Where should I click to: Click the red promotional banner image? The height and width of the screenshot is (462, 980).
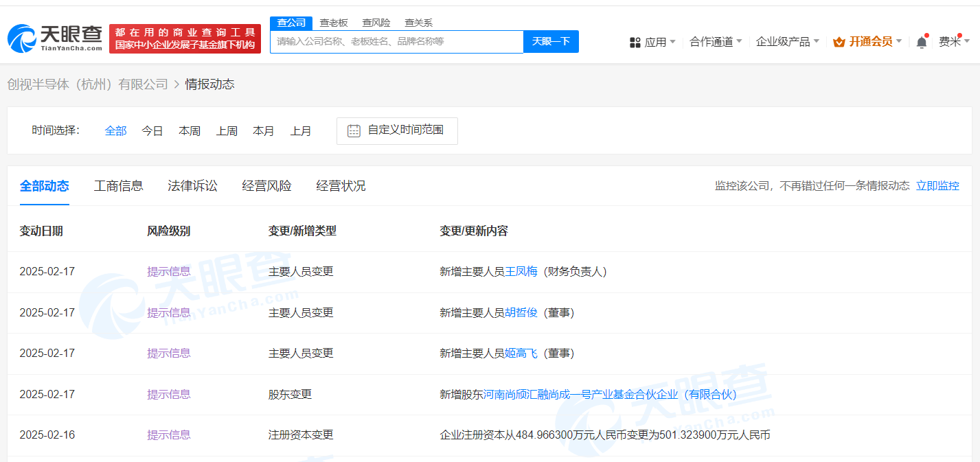(185, 38)
